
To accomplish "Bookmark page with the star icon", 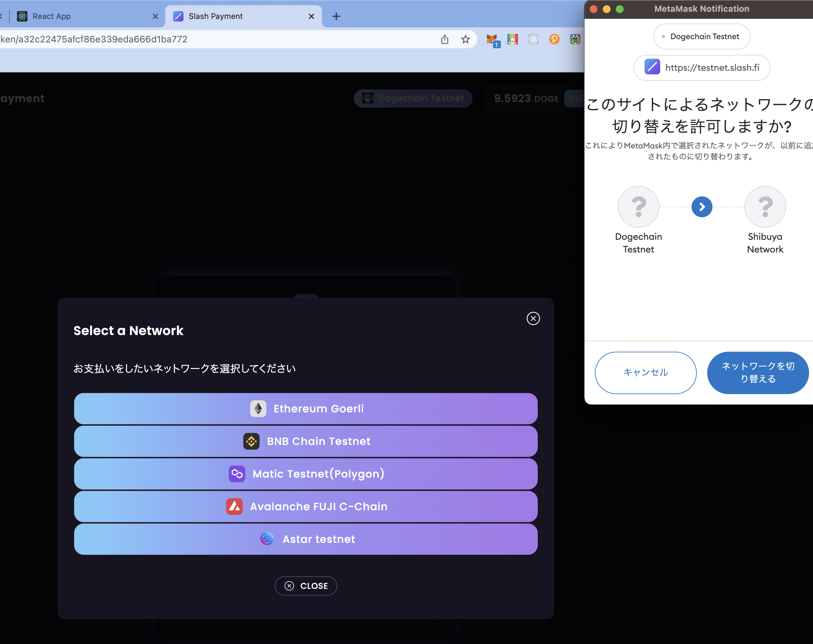I will [465, 39].
